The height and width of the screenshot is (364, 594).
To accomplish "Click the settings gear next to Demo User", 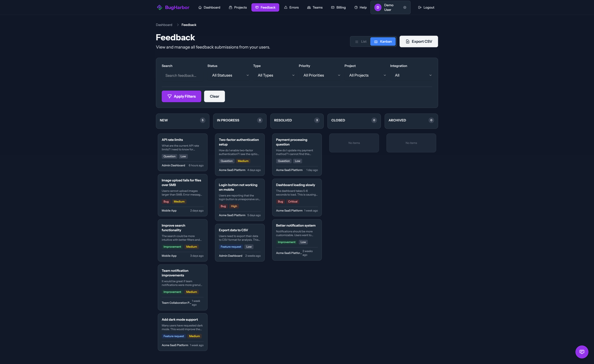I will [405, 7].
